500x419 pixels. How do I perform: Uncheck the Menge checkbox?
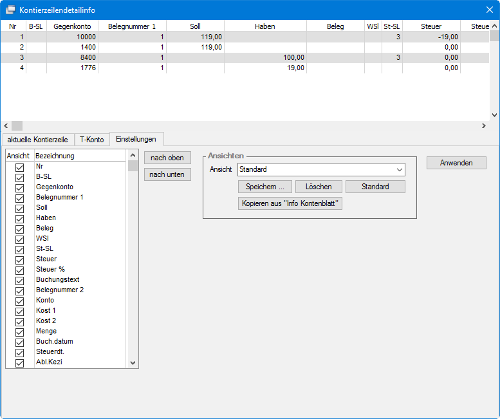click(x=20, y=332)
